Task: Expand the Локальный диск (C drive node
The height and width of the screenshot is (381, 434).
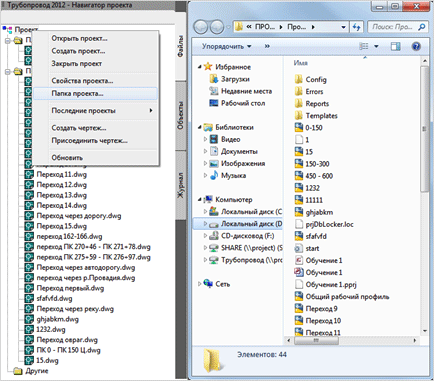Action: (x=205, y=211)
